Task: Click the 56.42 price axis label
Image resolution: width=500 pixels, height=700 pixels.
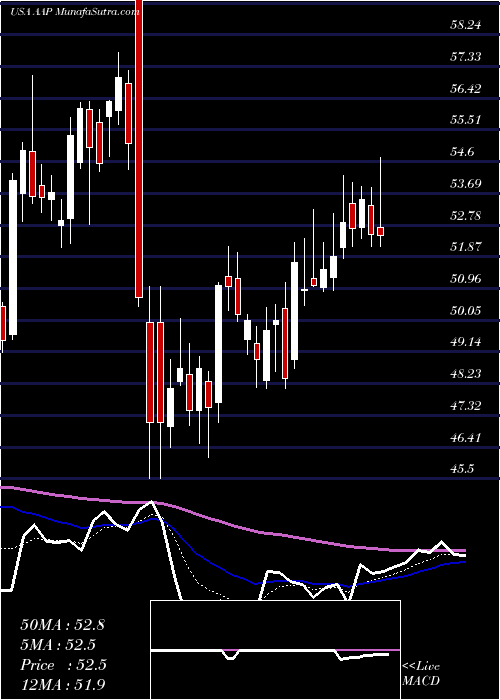Action: pos(465,89)
